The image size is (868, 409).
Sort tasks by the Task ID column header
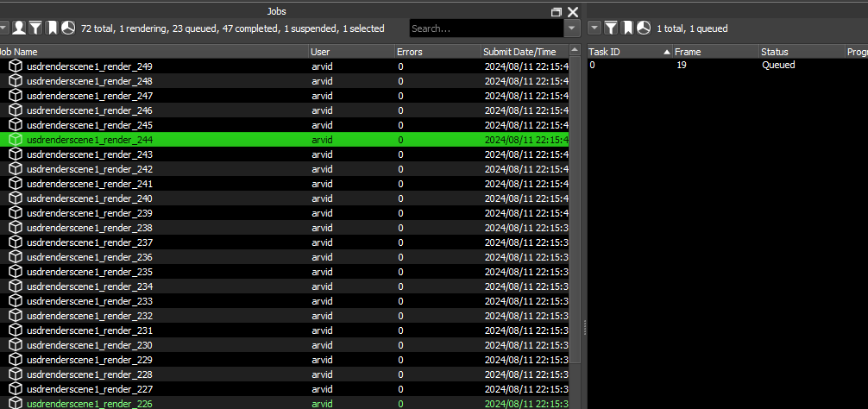(629, 52)
